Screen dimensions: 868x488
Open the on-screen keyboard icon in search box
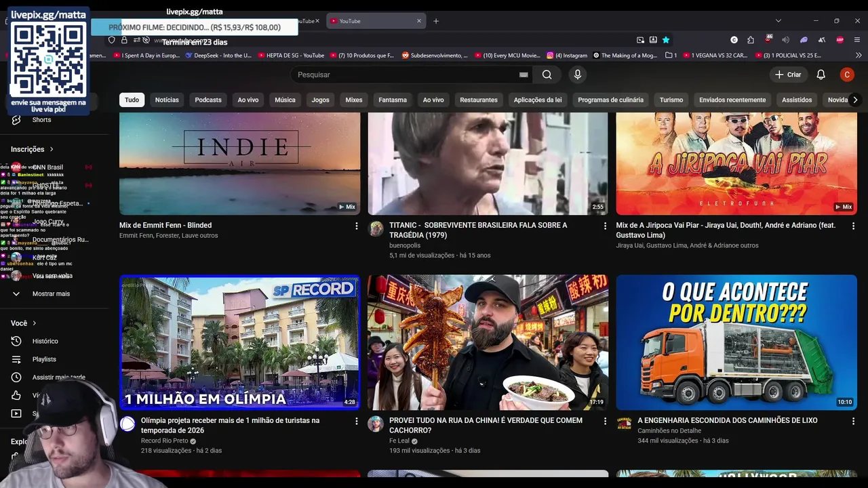524,75
